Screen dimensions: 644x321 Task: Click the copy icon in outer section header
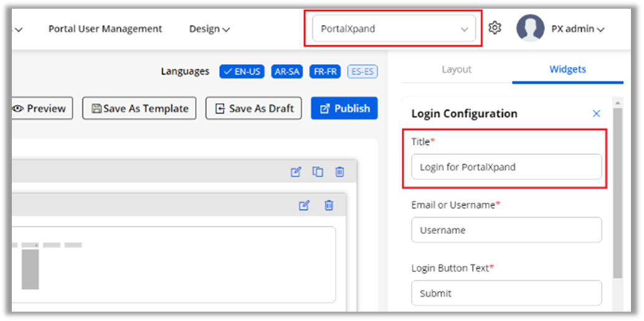[318, 172]
